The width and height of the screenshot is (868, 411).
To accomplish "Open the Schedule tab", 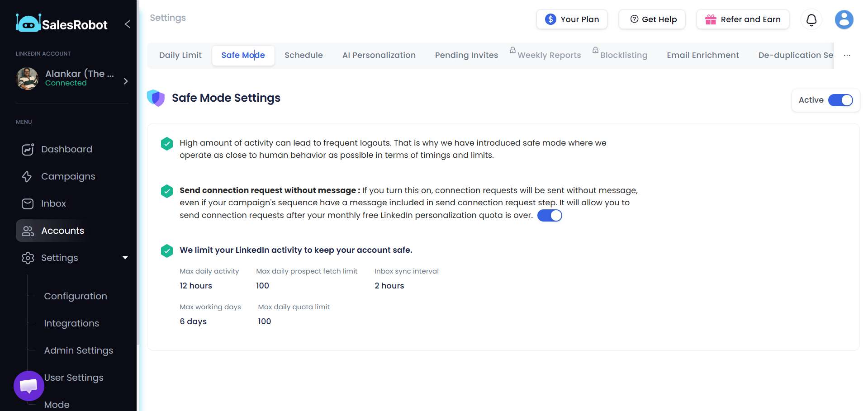I will tap(304, 55).
